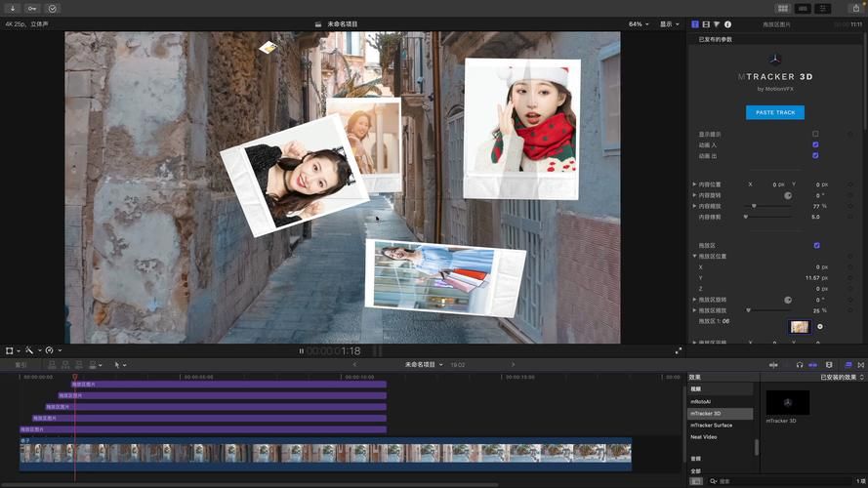The image size is (868, 488).
Task: Click the connect clip to storyline icon
Action: pos(52,365)
